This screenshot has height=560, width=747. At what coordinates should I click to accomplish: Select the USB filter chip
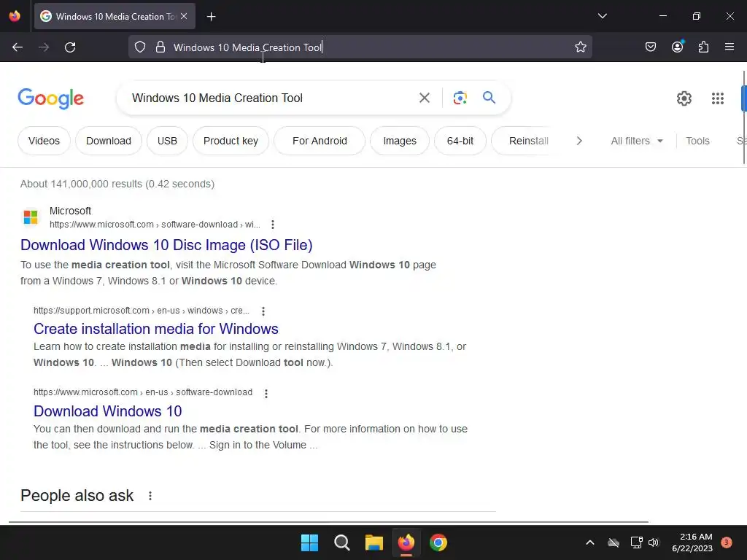(x=167, y=141)
